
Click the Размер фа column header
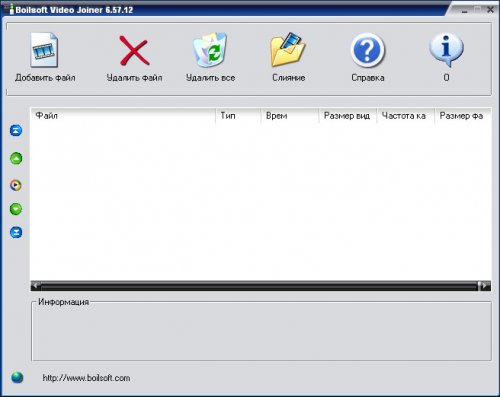pyautogui.click(x=463, y=116)
